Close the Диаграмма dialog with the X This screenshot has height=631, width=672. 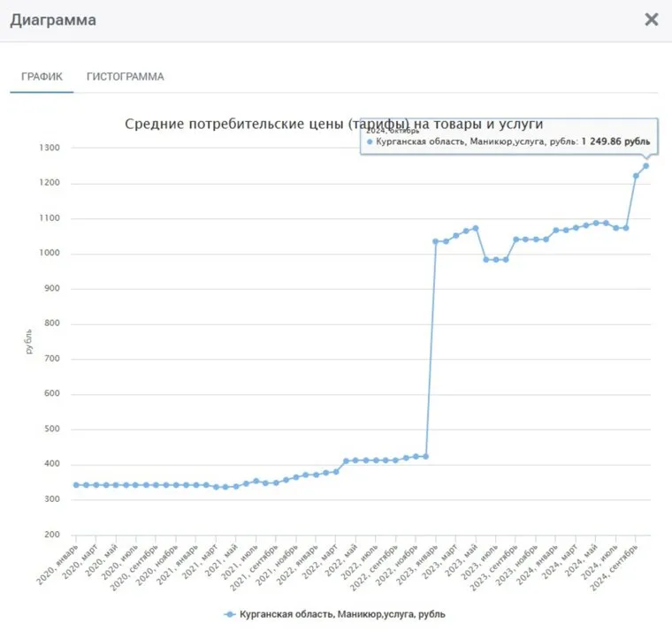[x=651, y=19]
